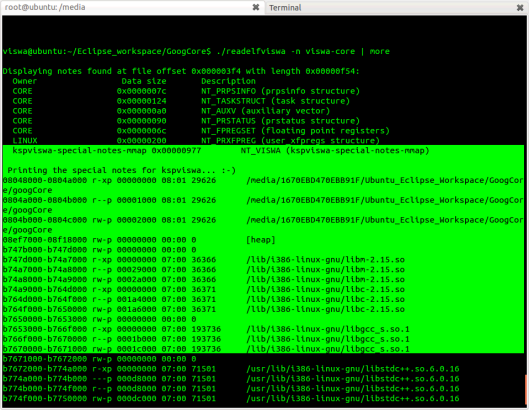Click the libstdc++.so.6.0.16 r-xp mapping line

tap(231, 369)
